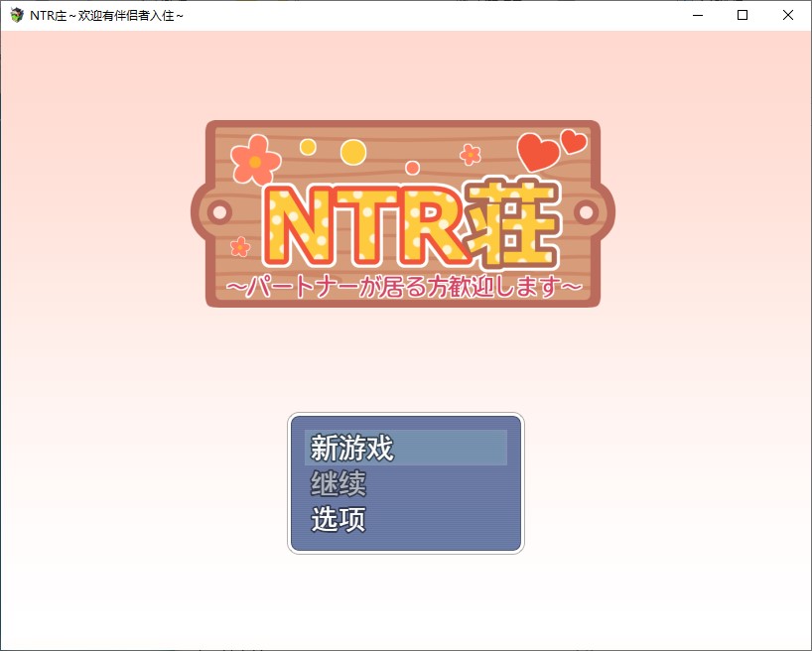Close the NTR庄 game window

(789, 15)
